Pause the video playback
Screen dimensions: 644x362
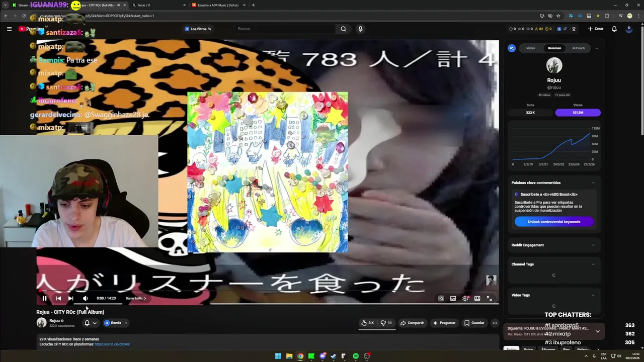pos(44,298)
